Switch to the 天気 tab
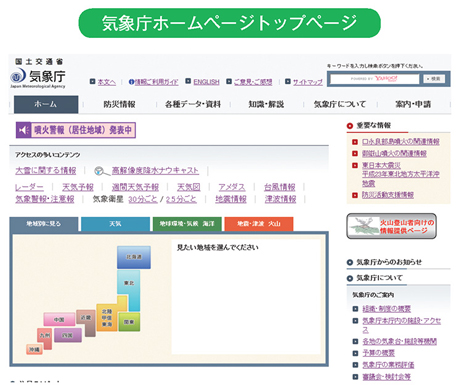The height and width of the screenshot is (389, 460). click(115, 224)
